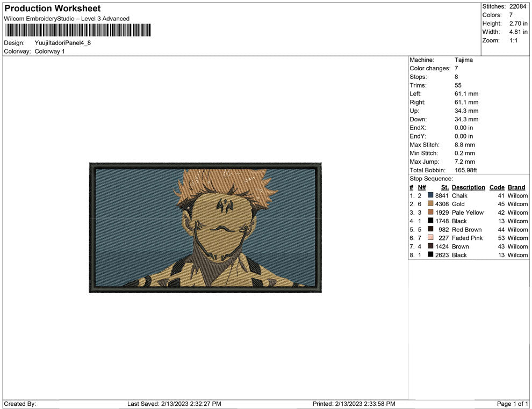Click the Machine value Tajima
Image resolution: width=532 pixels, height=409 pixels.
[463, 60]
